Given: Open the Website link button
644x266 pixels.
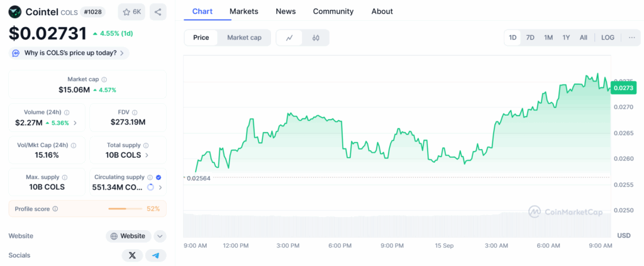Looking at the screenshot, I should tap(128, 236).
